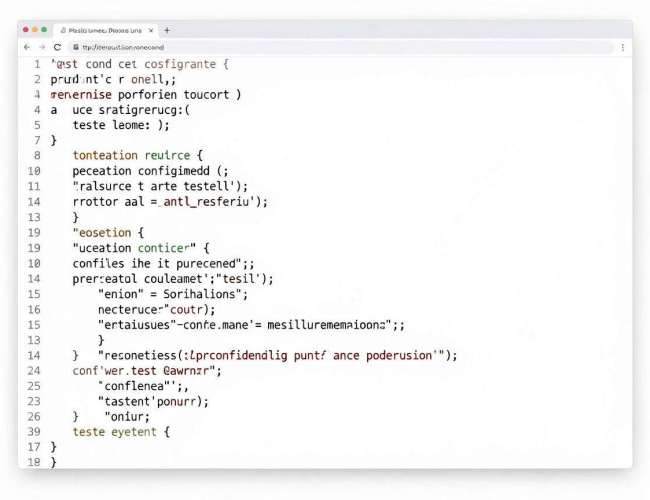
Task: Click line number 1 in the gutter
Action: tap(37, 64)
